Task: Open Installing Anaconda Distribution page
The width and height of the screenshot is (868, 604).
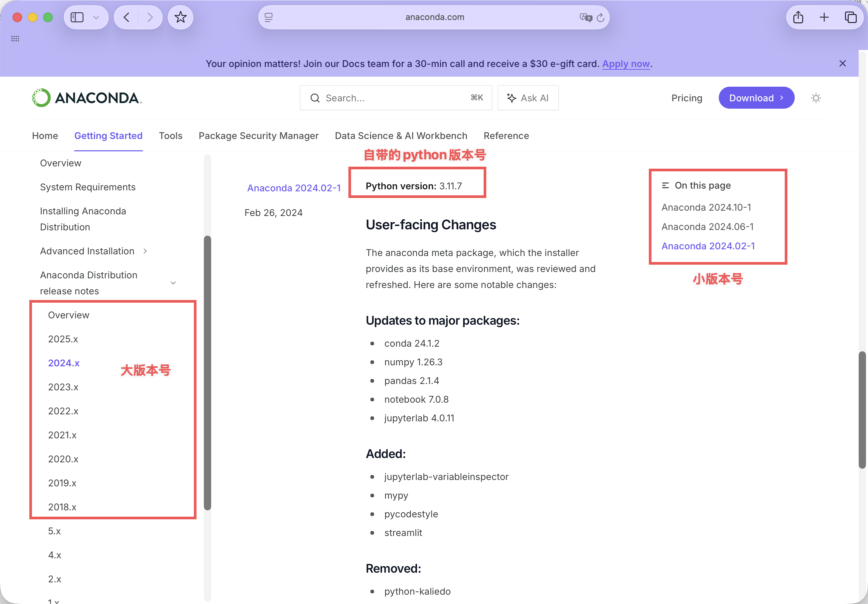Action: pyautogui.click(x=83, y=219)
